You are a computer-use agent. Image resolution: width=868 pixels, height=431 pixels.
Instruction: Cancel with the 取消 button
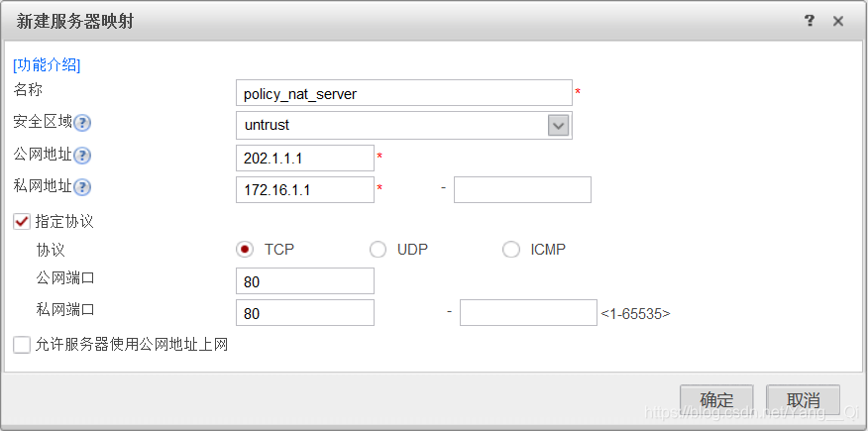click(804, 399)
